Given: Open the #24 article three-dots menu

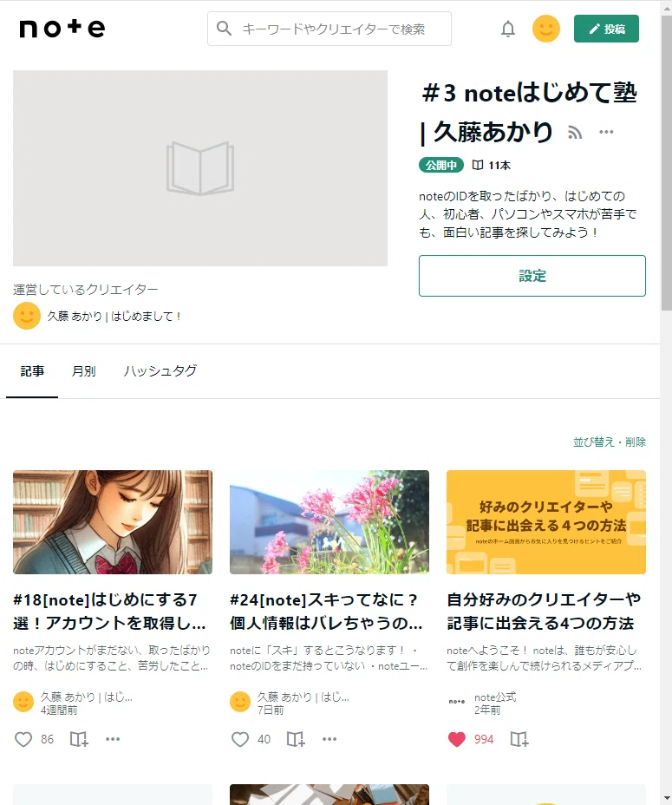Looking at the screenshot, I should tap(329, 739).
